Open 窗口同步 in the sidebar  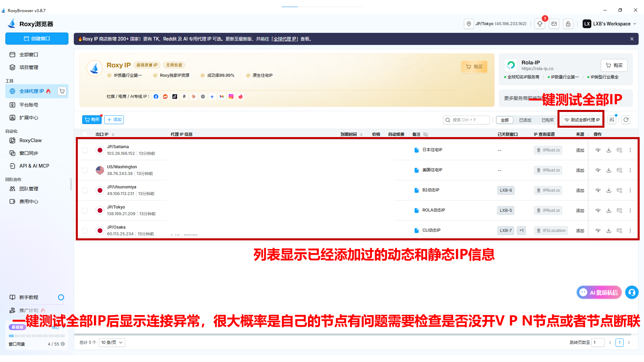[x=37, y=153]
